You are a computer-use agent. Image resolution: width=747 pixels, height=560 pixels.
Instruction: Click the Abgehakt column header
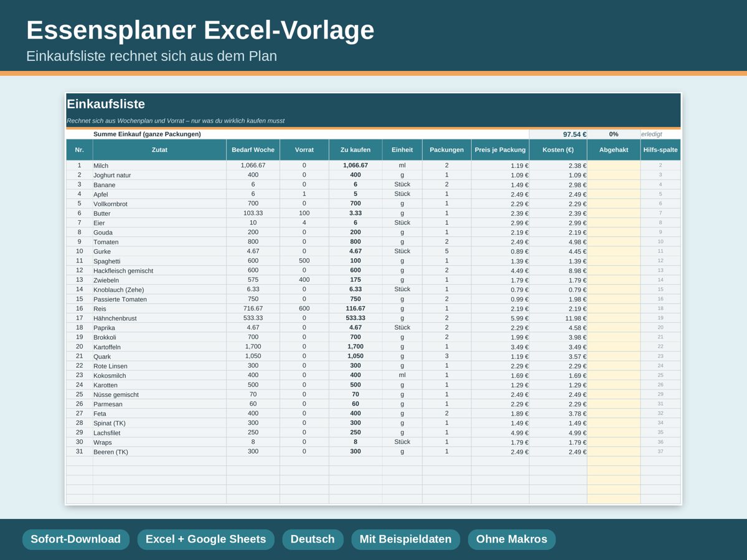pos(614,150)
